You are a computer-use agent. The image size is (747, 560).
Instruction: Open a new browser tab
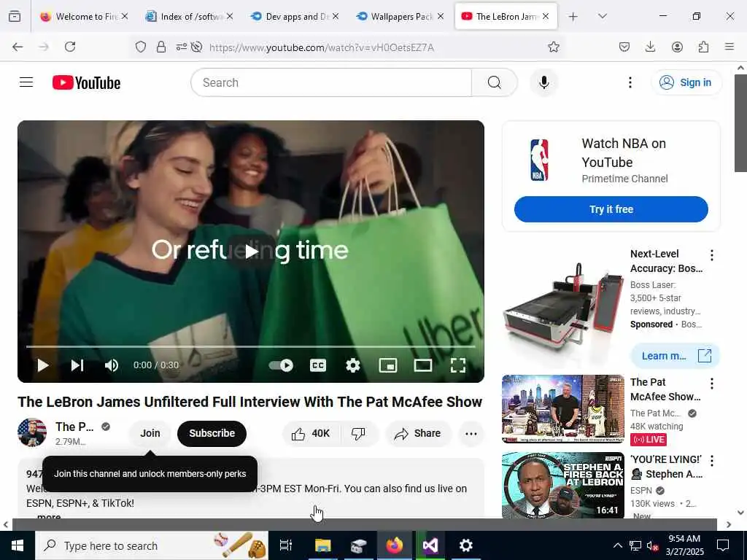click(x=573, y=17)
